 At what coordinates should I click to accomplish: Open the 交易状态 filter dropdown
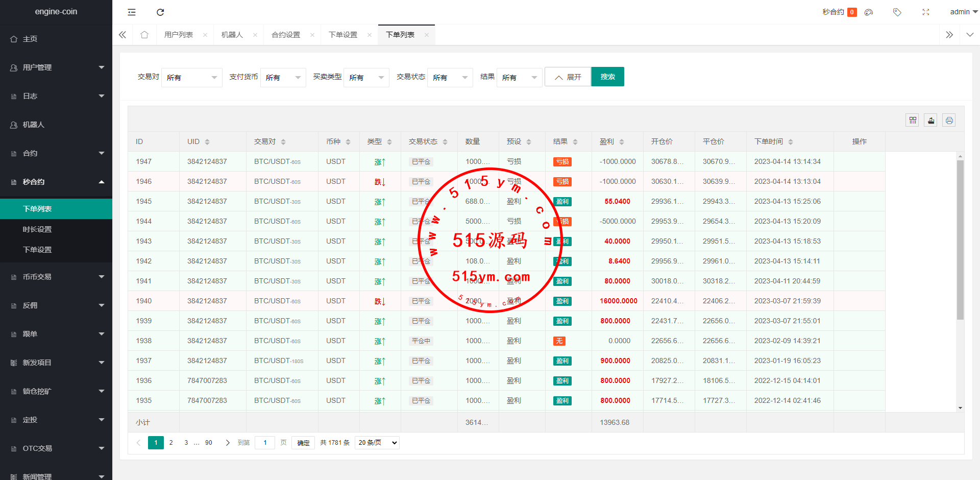(450, 78)
